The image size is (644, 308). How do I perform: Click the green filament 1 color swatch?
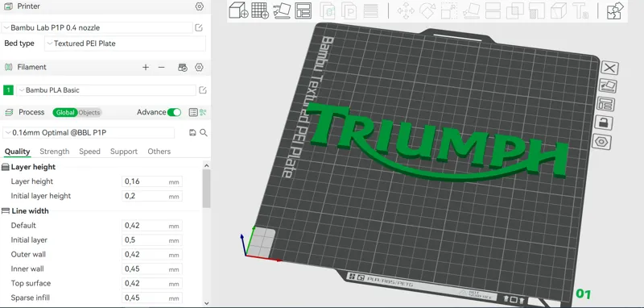8,90
